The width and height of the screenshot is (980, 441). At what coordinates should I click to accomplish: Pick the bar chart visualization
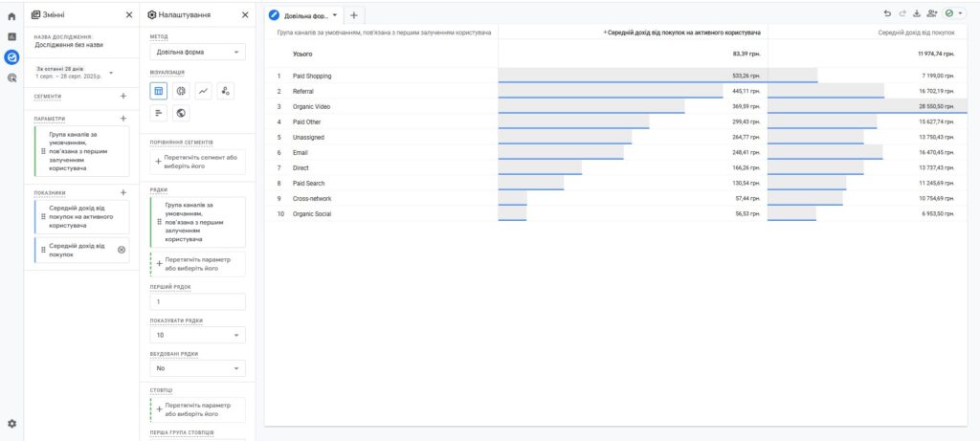point(159,113)
